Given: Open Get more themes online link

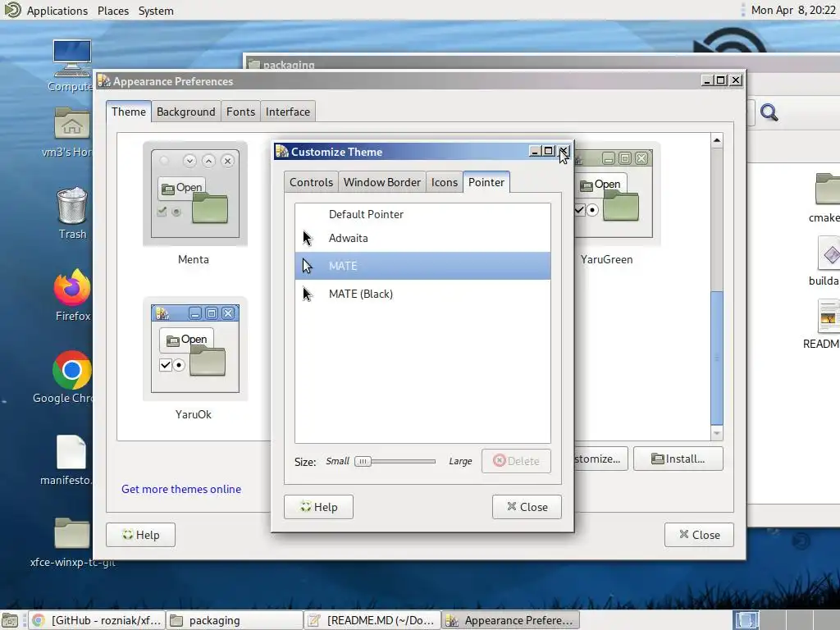Looking at the screenshot, I should click(181, 489).
